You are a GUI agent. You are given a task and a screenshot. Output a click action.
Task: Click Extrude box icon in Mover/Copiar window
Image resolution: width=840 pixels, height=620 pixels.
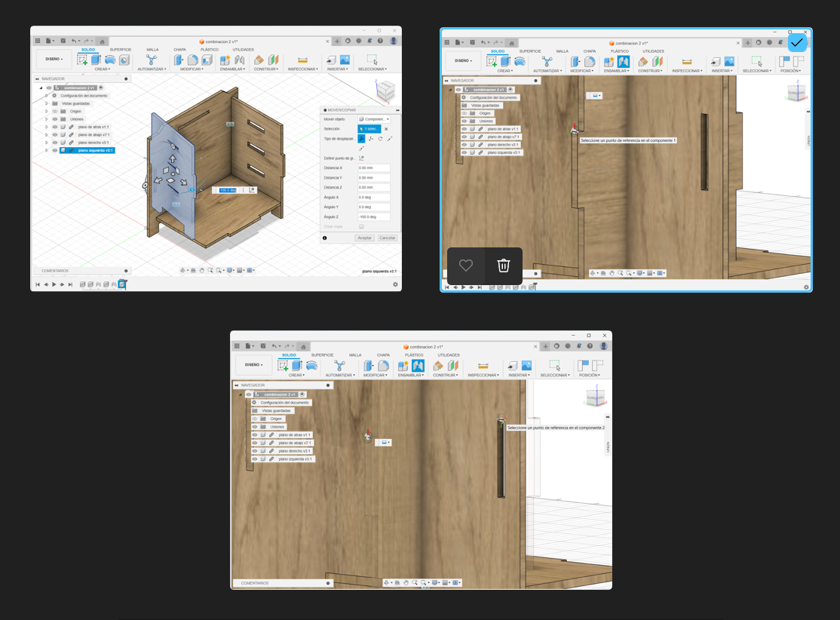(97, 60)
